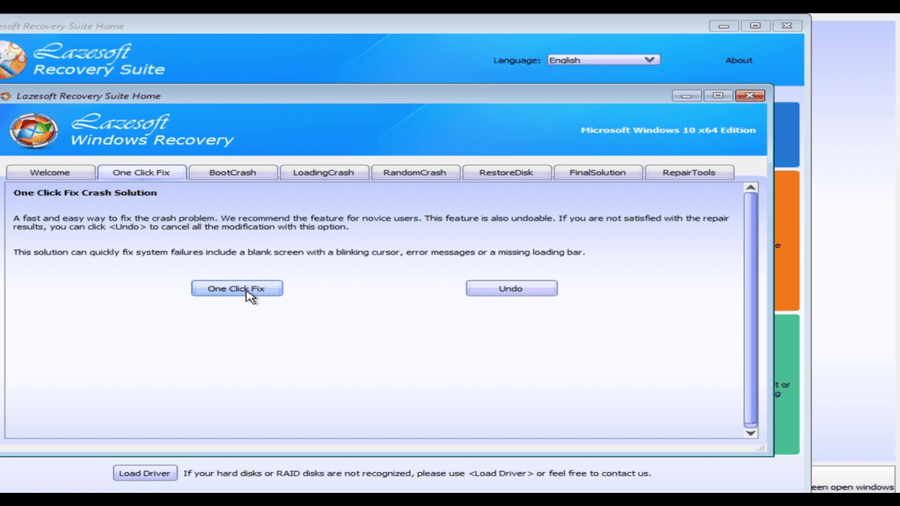Image resolution: width=900 pixels, height=506 pixels.
Task: Click the Lazesoft Windows Recovery logo icon
Action: point(33,130)
